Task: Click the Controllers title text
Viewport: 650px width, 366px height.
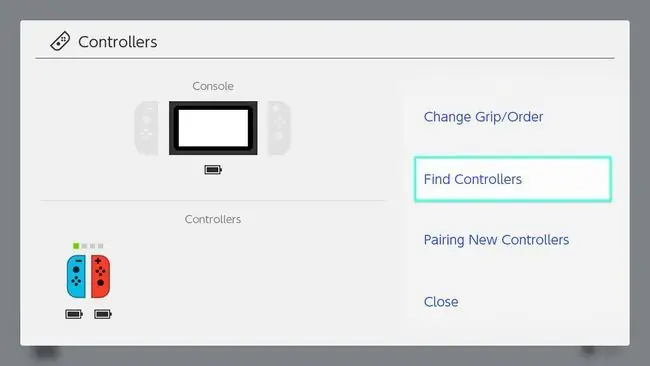Action: click(118, 42)
